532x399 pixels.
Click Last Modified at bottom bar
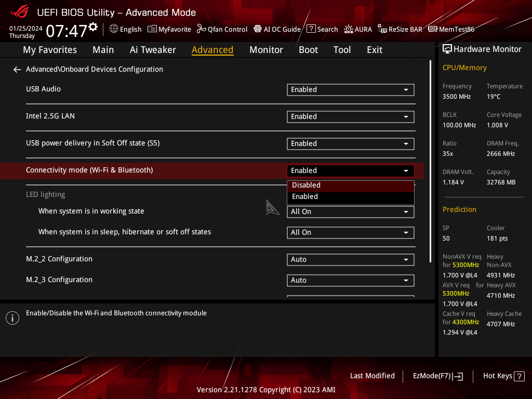pos(372,376)
